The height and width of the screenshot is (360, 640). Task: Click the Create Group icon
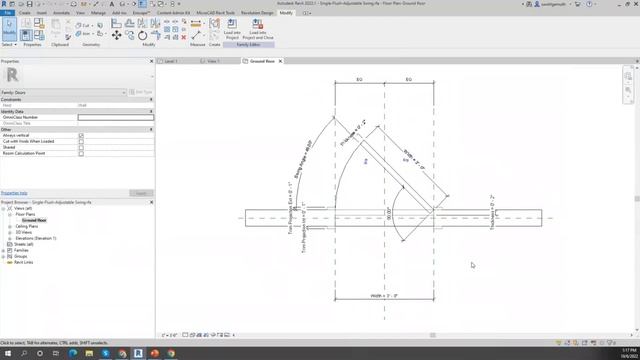click(x=214, y=24)
